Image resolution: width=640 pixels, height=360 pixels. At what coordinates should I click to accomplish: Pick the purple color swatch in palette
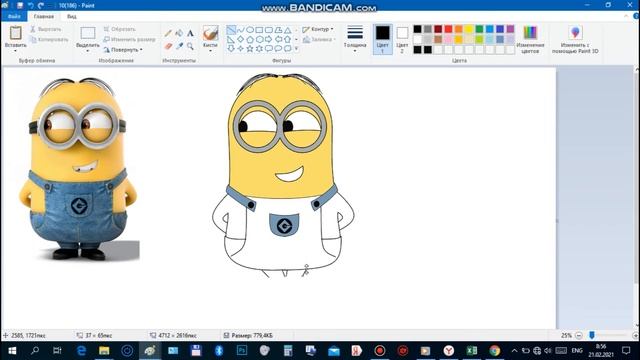coord(511,29)
